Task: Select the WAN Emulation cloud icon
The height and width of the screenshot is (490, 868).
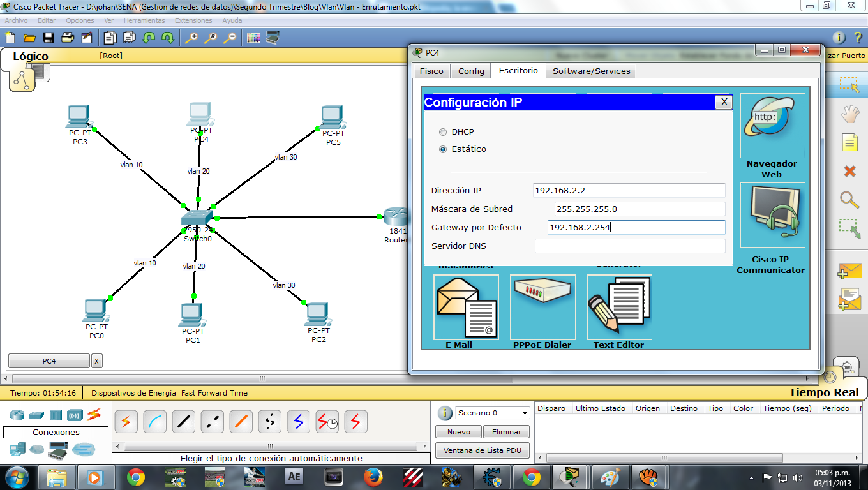Action: tap(36, 450)
